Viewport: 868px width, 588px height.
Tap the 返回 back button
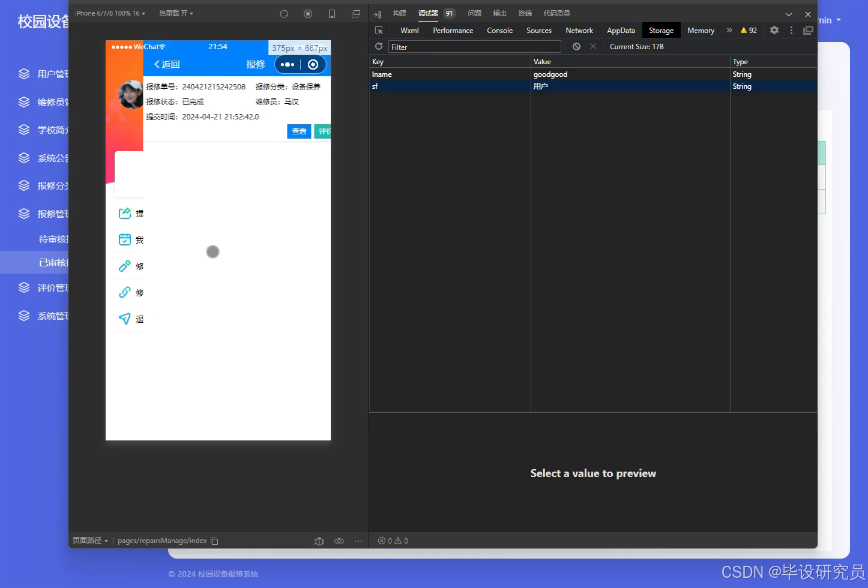(x=167, y=64)
